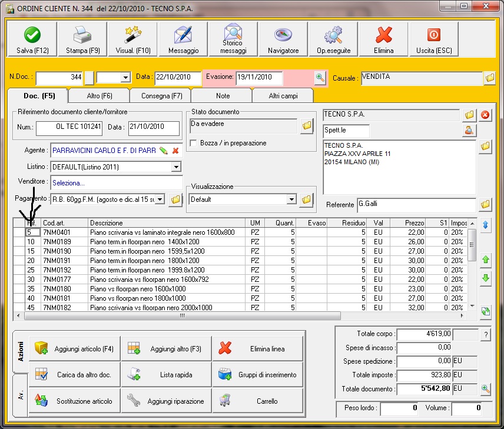
Task: Enable Bozza / in preparazione checkbox
Action: [x=194, y=143]
